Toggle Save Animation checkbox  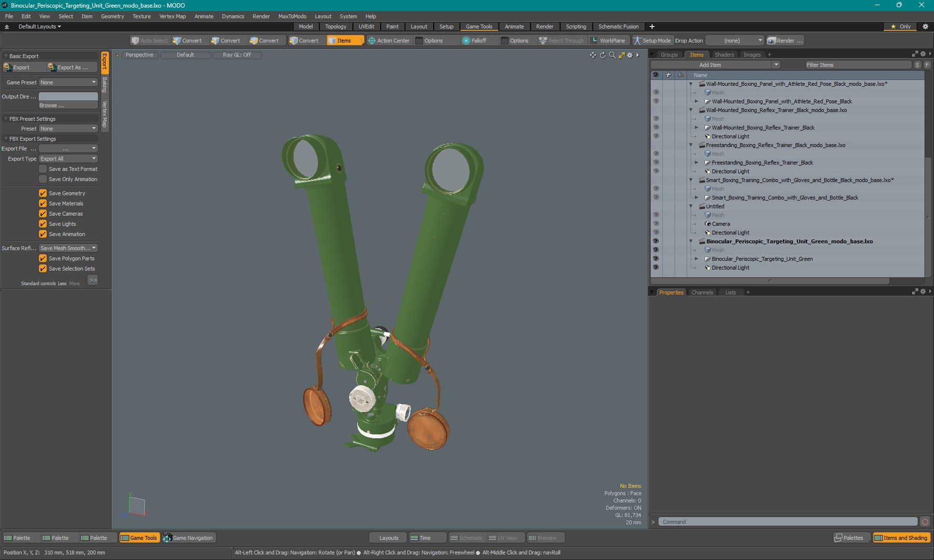point(43,234)
